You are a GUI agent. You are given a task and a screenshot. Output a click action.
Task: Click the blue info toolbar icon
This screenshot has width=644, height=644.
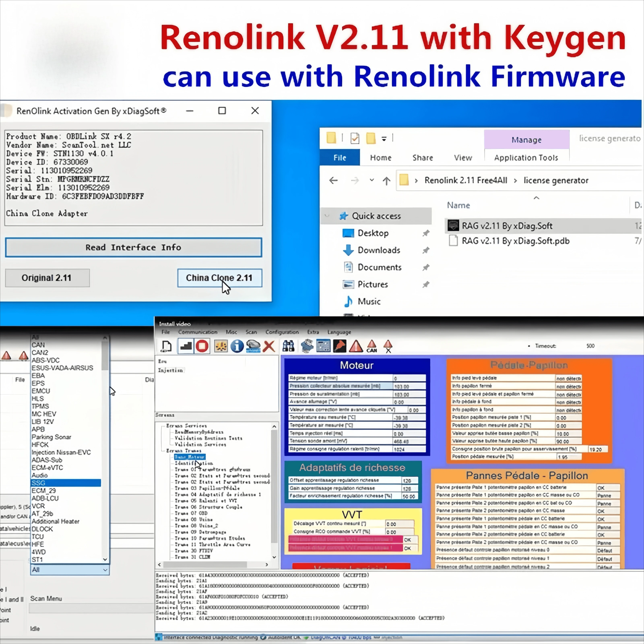[237, 346]
